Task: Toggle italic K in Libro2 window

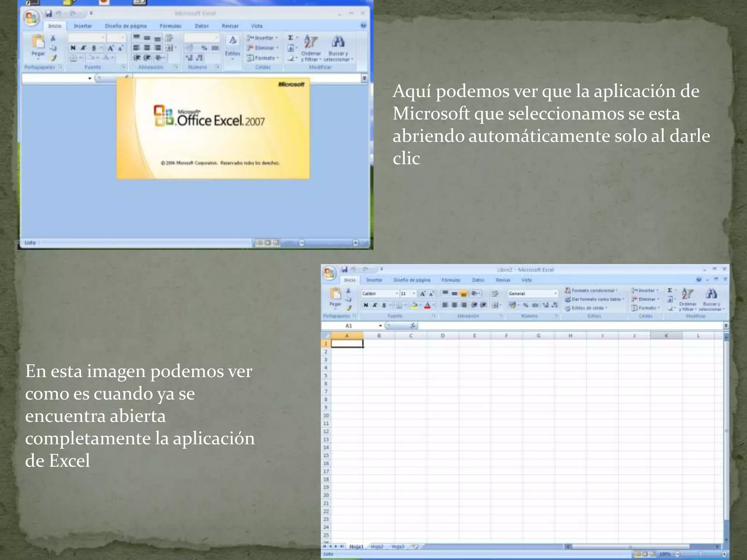Action: pyautogui.click(x=375, y=305)
